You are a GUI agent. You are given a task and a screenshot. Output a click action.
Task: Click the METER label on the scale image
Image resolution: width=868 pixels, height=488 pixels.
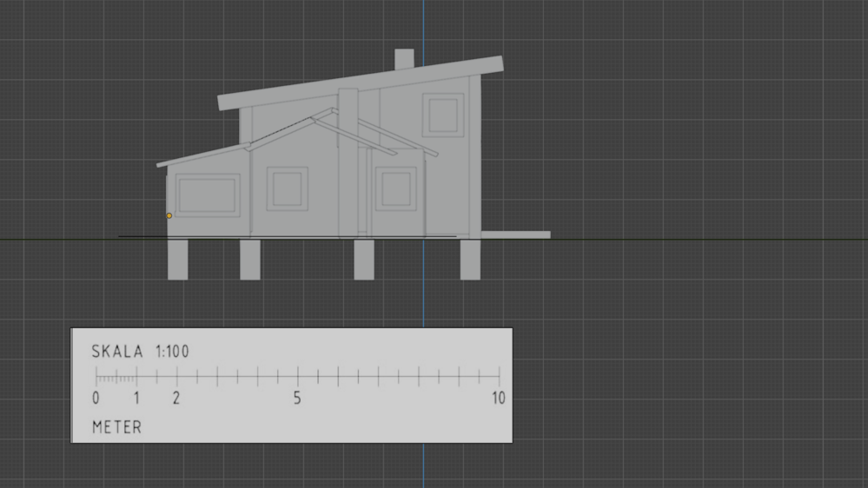pos(116,427)
